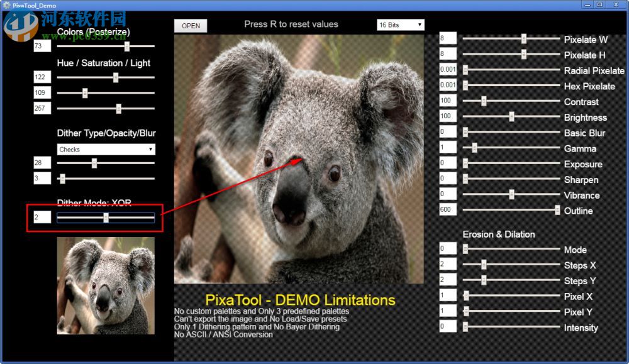Click the Pixelate W value field showing 8
The image size is (629, 364).
[447, 39]
